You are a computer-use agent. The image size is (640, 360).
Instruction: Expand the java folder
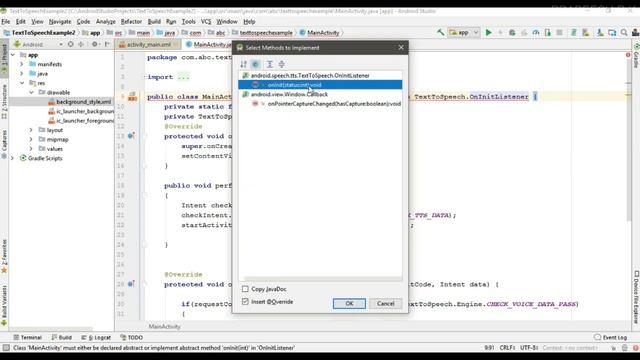[x=22, y=73]
